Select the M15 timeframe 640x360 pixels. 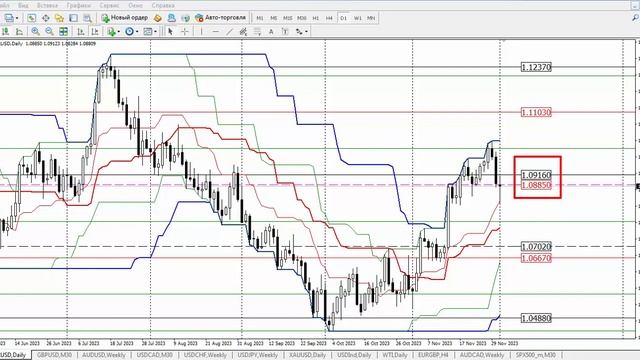287,18
